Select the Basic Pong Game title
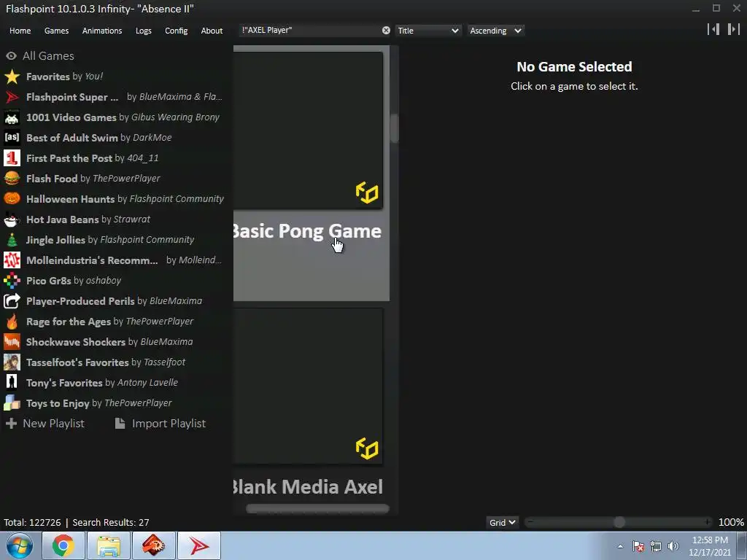This screenshot has height=560, width=747. click(307, 231)
